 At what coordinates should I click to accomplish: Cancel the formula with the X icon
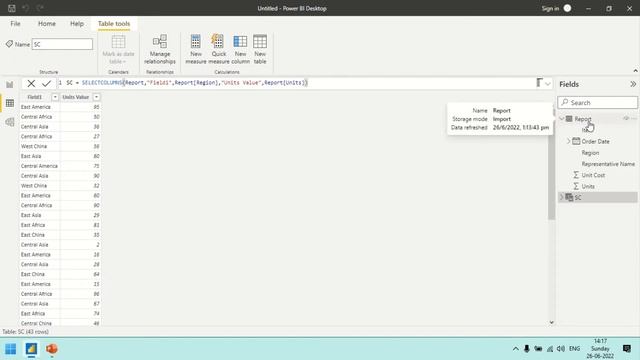31,84
